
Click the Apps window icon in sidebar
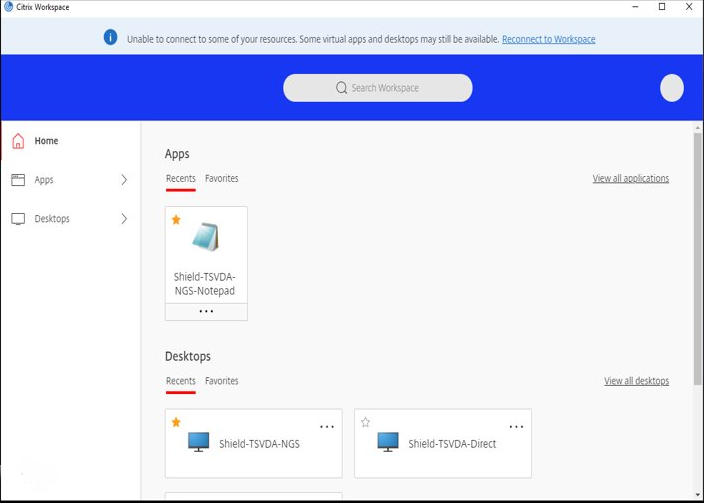18,180
